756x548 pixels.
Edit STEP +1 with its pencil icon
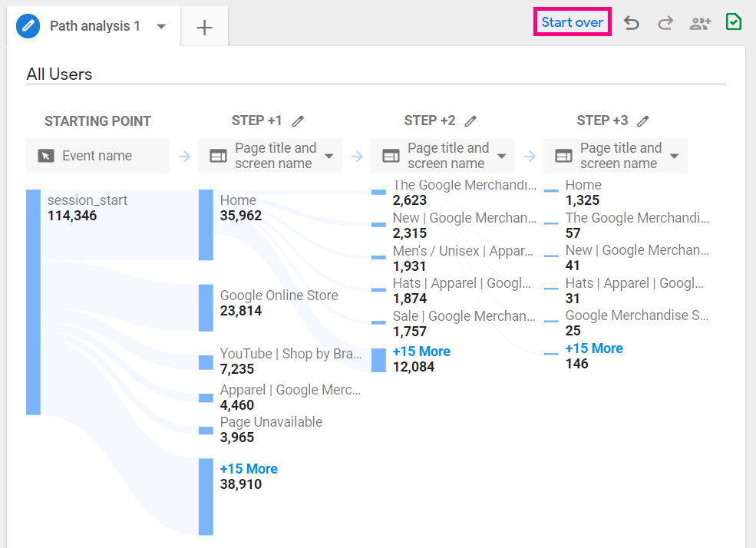pos(298,121)
